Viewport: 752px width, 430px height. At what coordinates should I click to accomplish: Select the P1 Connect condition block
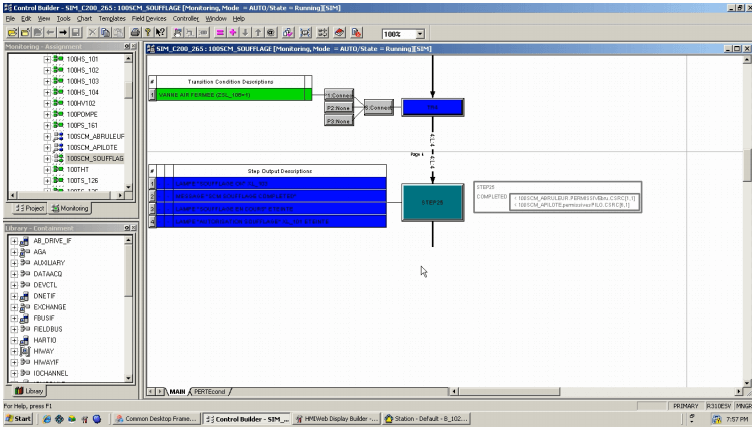[337, 94]
